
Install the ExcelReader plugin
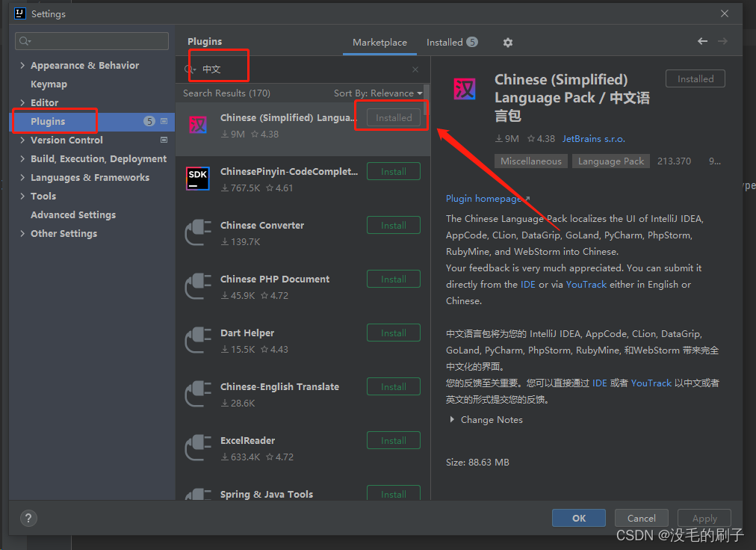tap(394, 440)
